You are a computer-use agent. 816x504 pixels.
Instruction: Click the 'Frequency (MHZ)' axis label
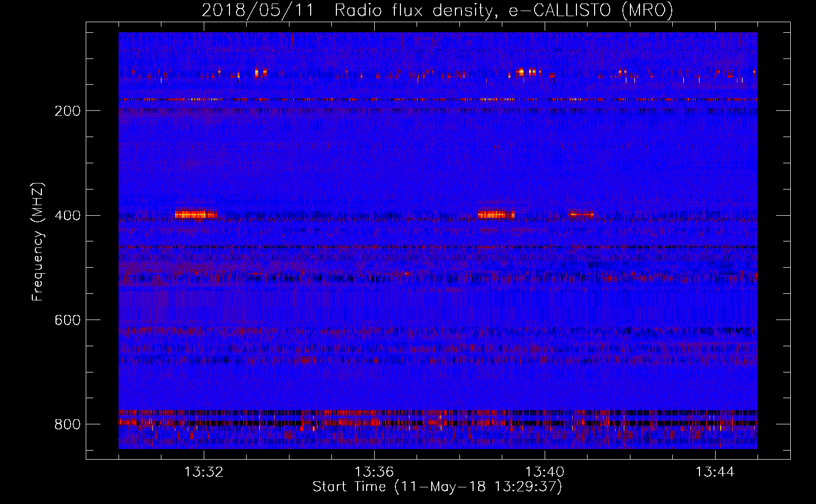[37, 241]
